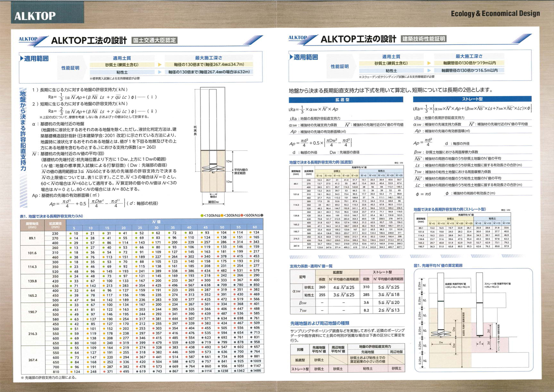
Task: Click the value '1362' in Table 1
Action: click(240, 371)
